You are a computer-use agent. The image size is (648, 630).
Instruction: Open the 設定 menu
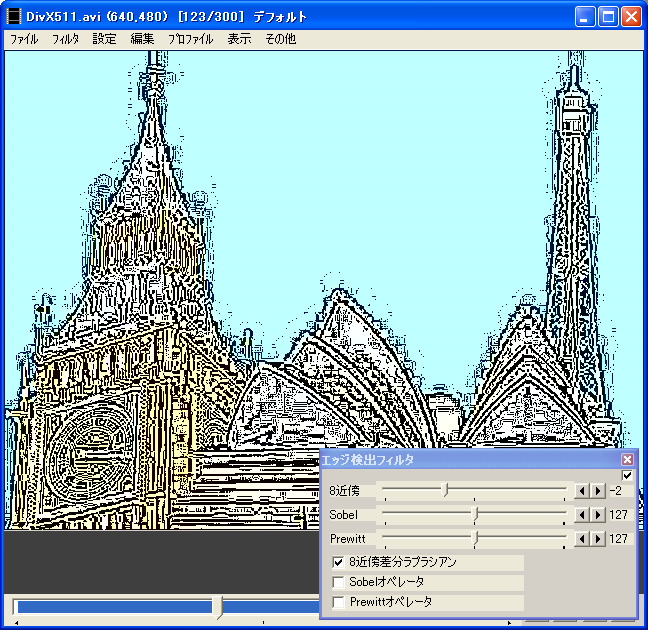click(104, 40)
